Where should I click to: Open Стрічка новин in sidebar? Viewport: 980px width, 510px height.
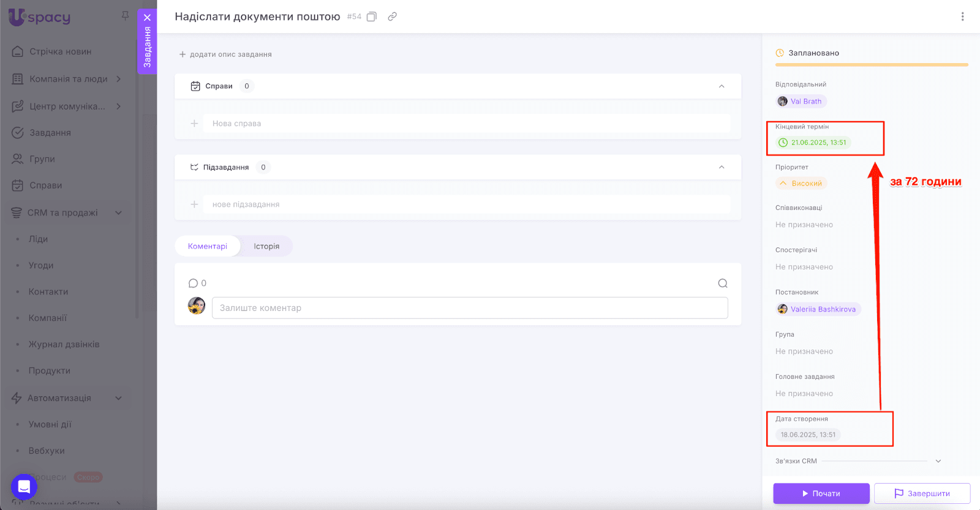tap(60, 51)
